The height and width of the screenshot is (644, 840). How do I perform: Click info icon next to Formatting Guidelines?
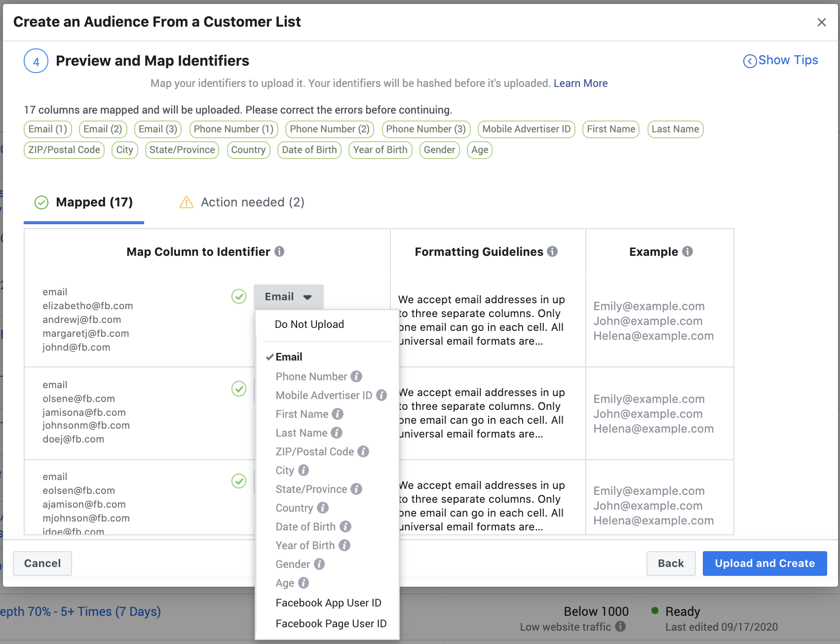(x=552, y=251)
